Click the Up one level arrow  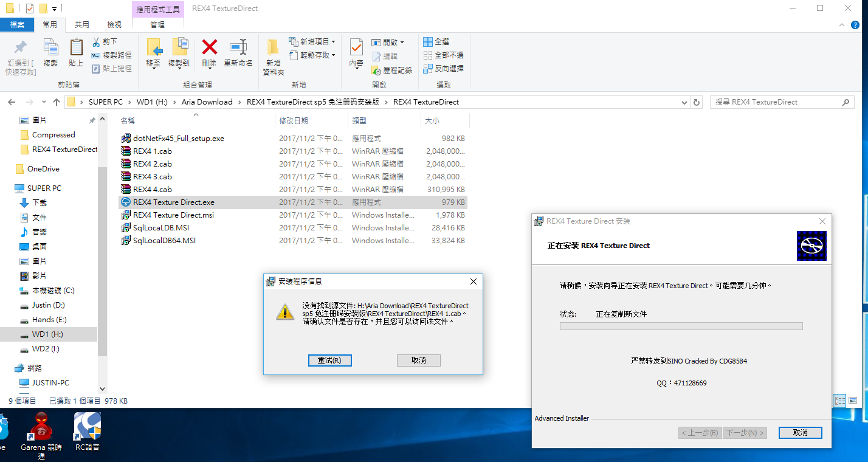tap(57, 102)
